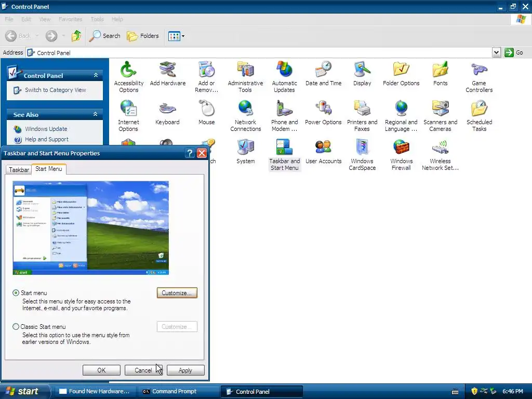Open the Help menu
This screenshot has width=532, height=399.
(x=117, y=19)
